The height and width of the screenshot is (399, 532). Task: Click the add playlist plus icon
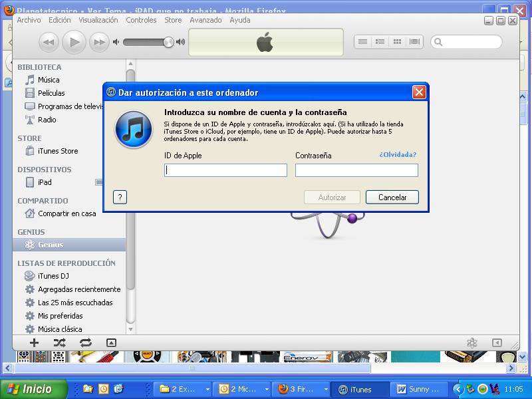pos(34,342)
